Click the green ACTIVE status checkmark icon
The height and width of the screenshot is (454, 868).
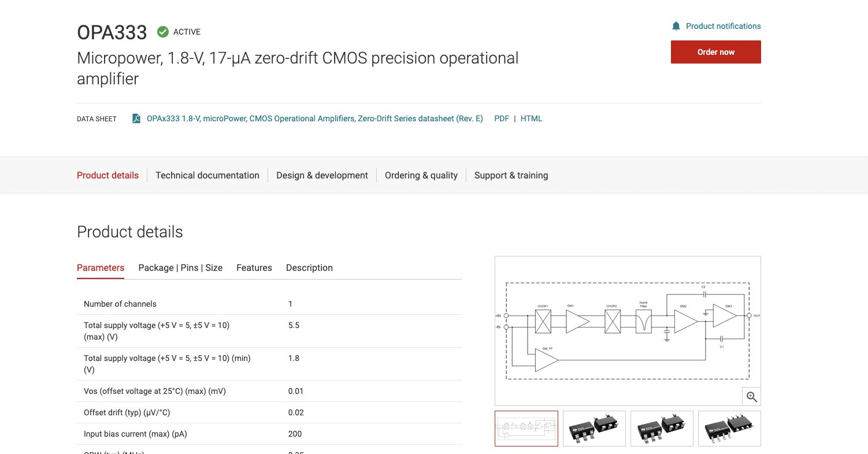point(163,32)
